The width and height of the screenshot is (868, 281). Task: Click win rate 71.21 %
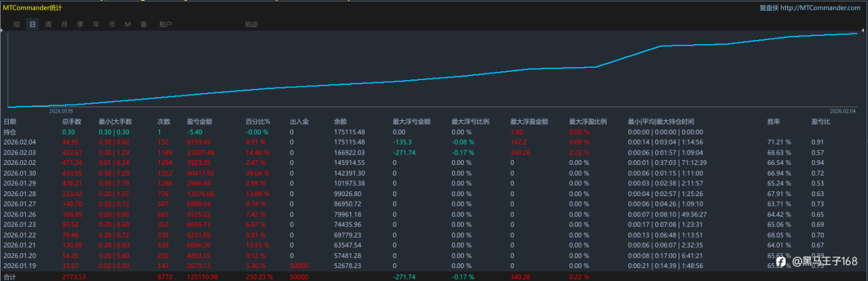pyautogui.click(x=779, y=142)
